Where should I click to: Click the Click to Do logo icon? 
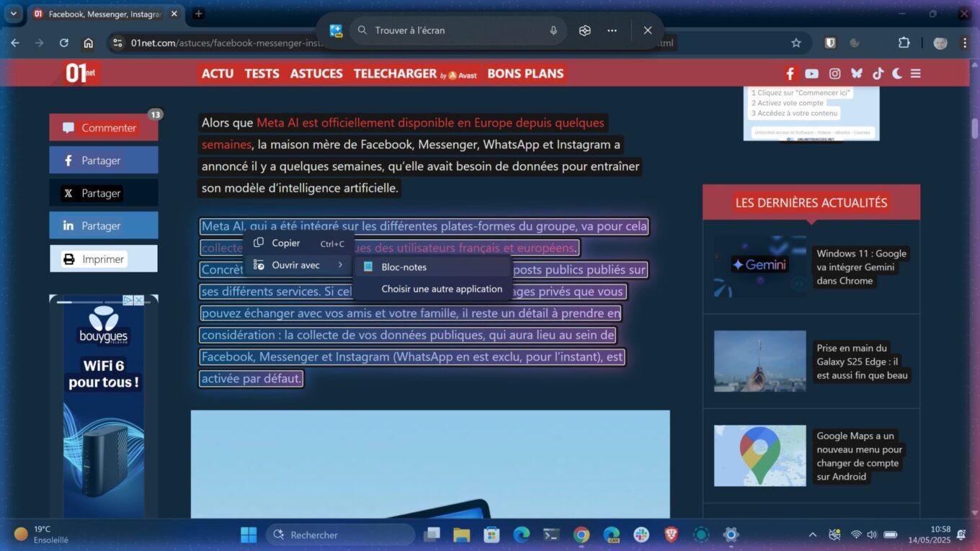tap(336, 30)
